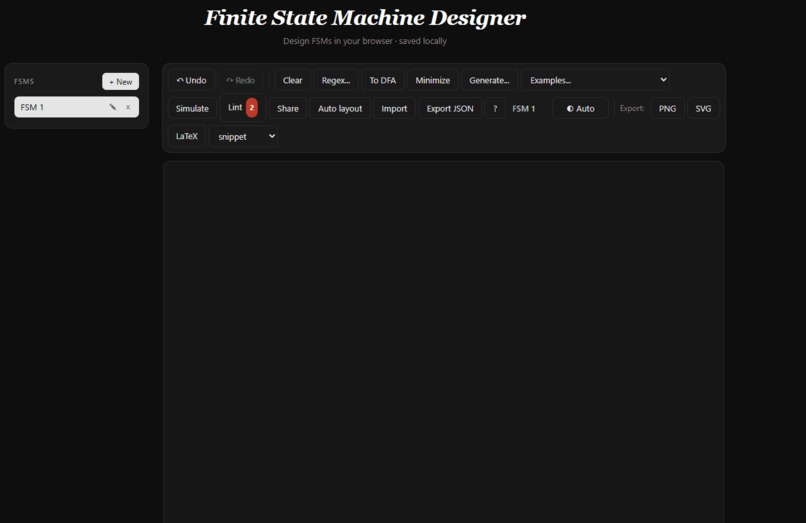Image resolution: width=806 pixels, height=523 pixels.
Task: Select FSM 1 in the sidebar list
Action: tap(77, 107)
